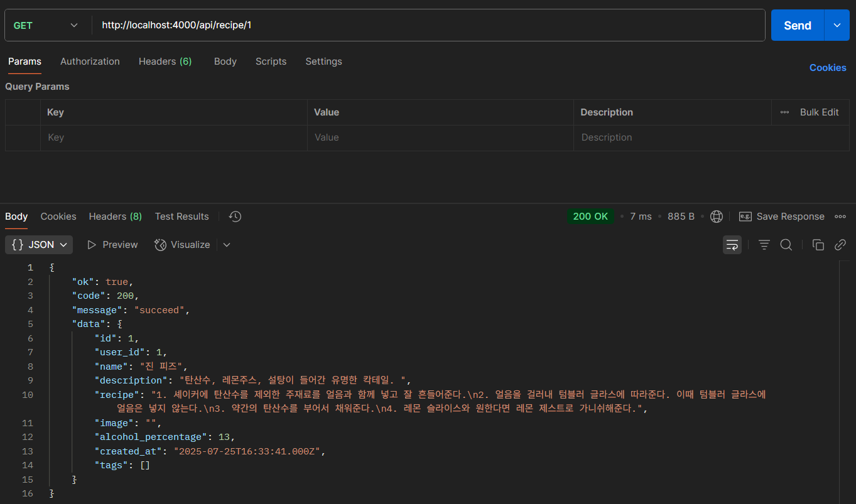
Task: Click the "alcohol_percentage" key
Action: click(x=151, y=437)
